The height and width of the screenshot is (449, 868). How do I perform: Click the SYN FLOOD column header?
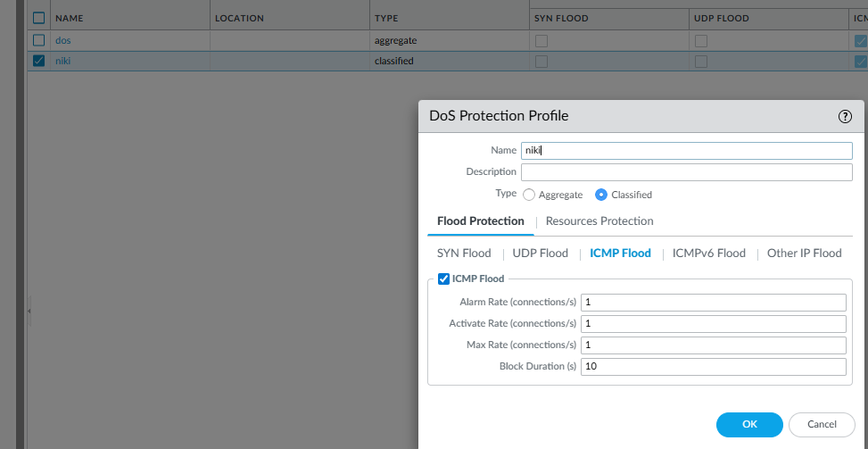coord(609,18)
